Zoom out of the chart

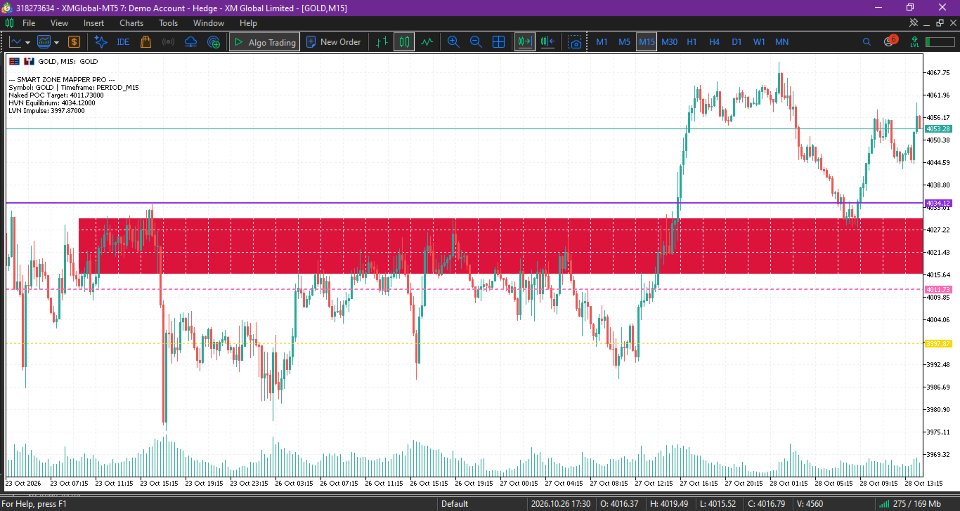(x=476, y=42)
